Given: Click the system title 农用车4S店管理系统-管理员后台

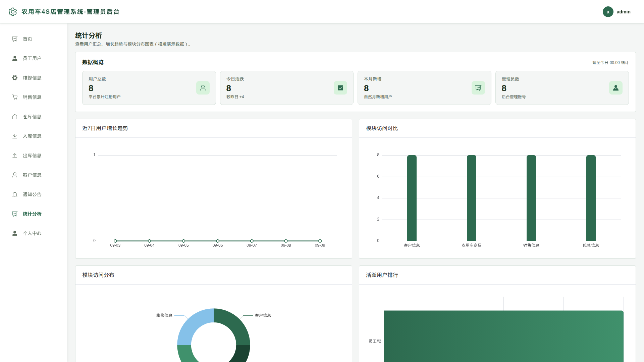Looking at the screenshot, I should point(70,12).
